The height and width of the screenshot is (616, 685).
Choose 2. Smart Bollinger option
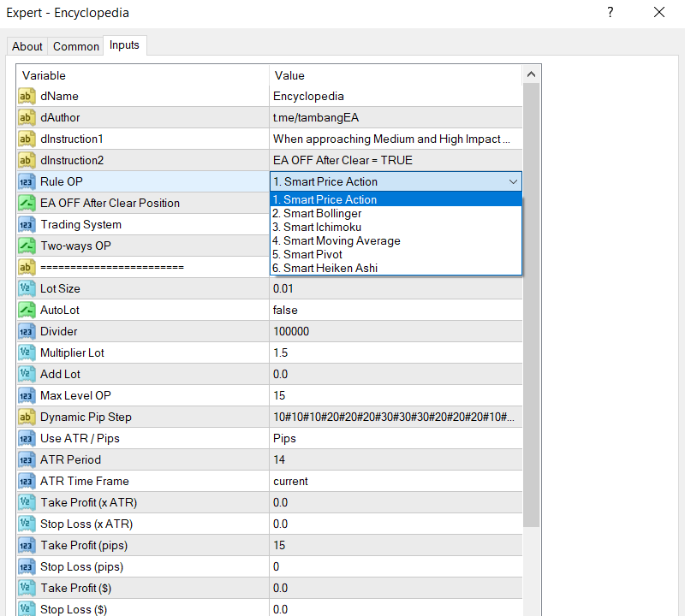(396, 214)
